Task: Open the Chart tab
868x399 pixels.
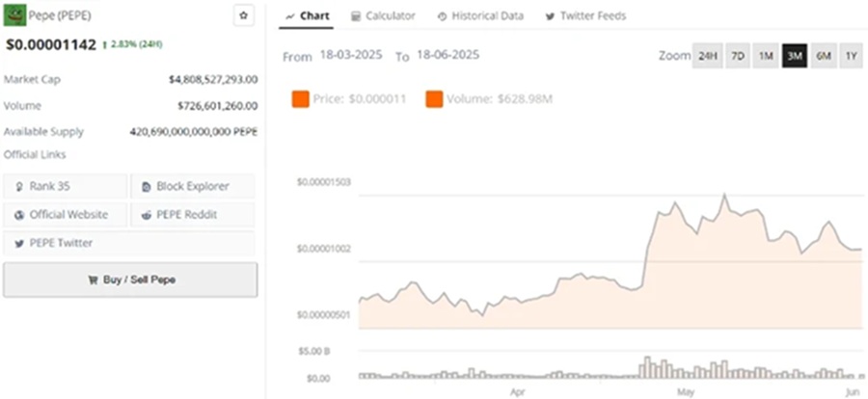Action: [x=308, y=16]
